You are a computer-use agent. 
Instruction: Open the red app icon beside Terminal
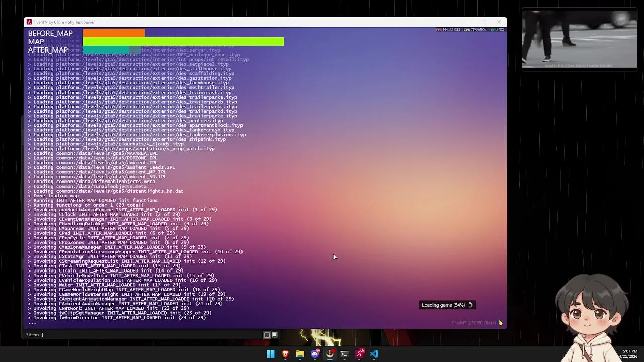359,354
